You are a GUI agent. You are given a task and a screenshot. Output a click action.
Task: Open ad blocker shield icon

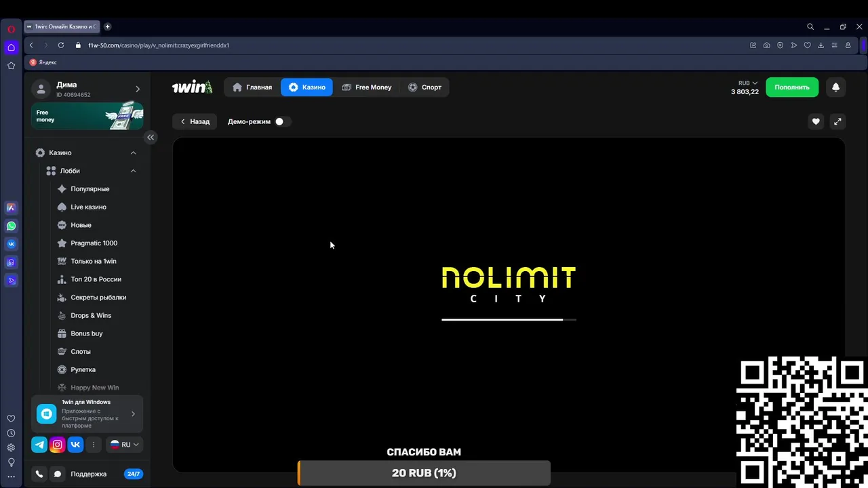(x=780, y=45)
